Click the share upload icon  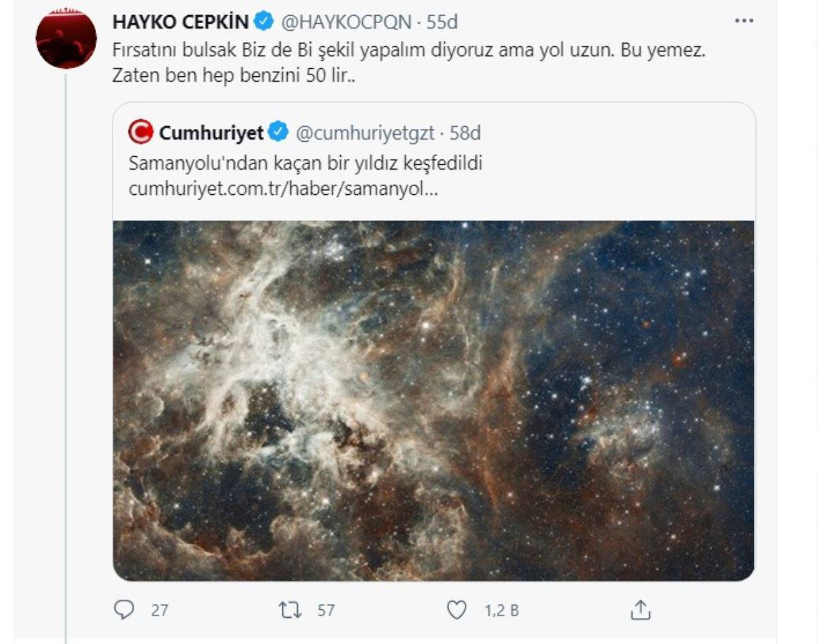click(641, 609)
